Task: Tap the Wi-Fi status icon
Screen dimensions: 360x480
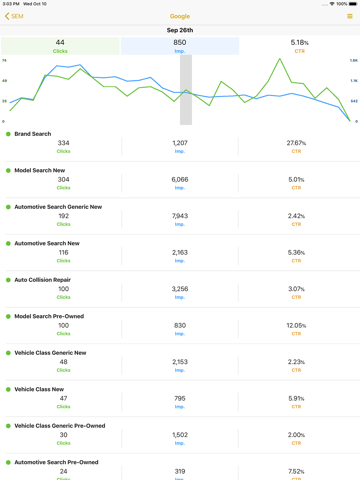Action: tap(332, 4)
